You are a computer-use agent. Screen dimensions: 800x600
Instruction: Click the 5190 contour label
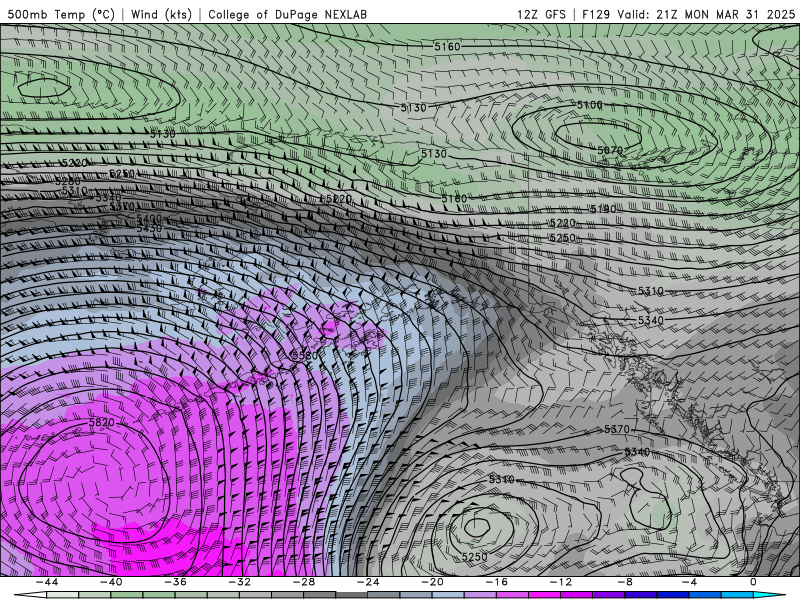603,209
